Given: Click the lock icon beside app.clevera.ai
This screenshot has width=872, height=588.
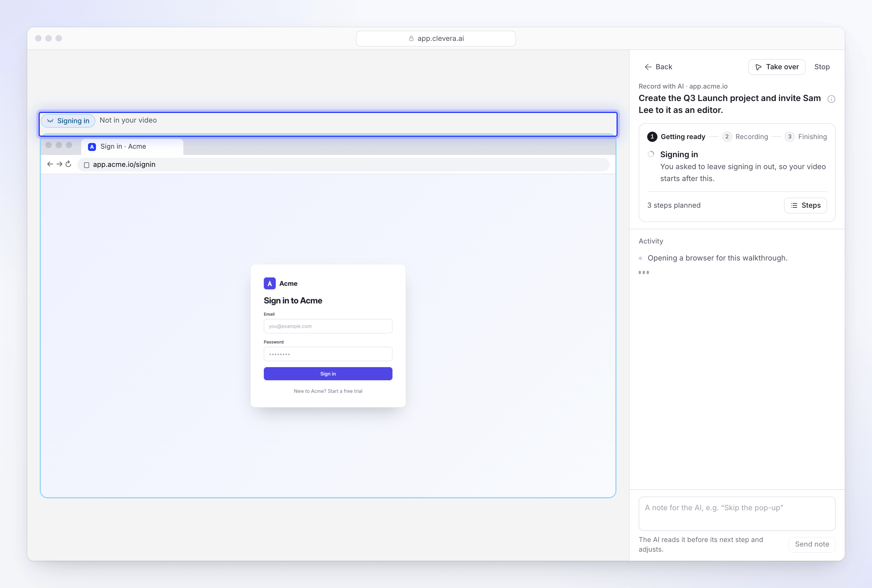Looking at the screenshot, I should click(411, 39).
